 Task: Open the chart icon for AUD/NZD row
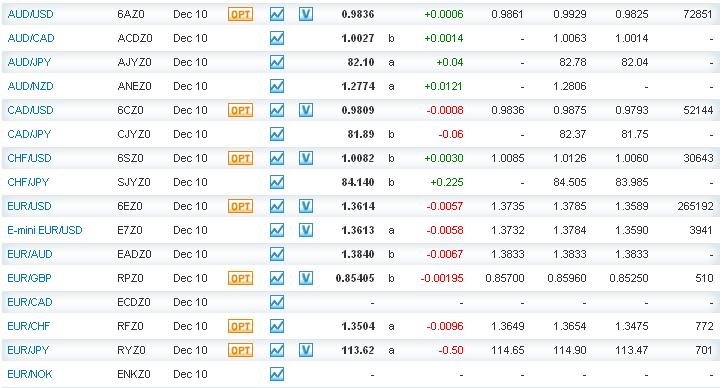pyautogui.click(x=276, y=86)
